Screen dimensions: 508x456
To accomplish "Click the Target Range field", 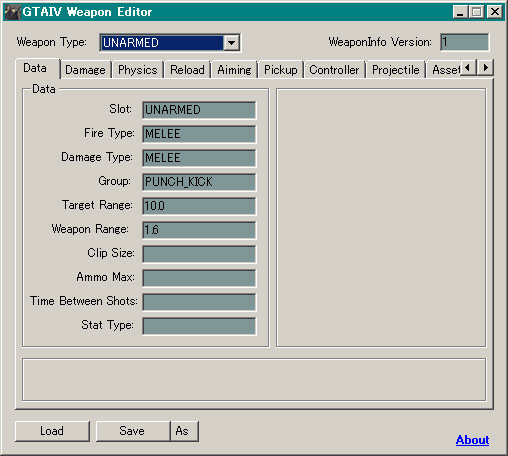I will coord(199,206).
